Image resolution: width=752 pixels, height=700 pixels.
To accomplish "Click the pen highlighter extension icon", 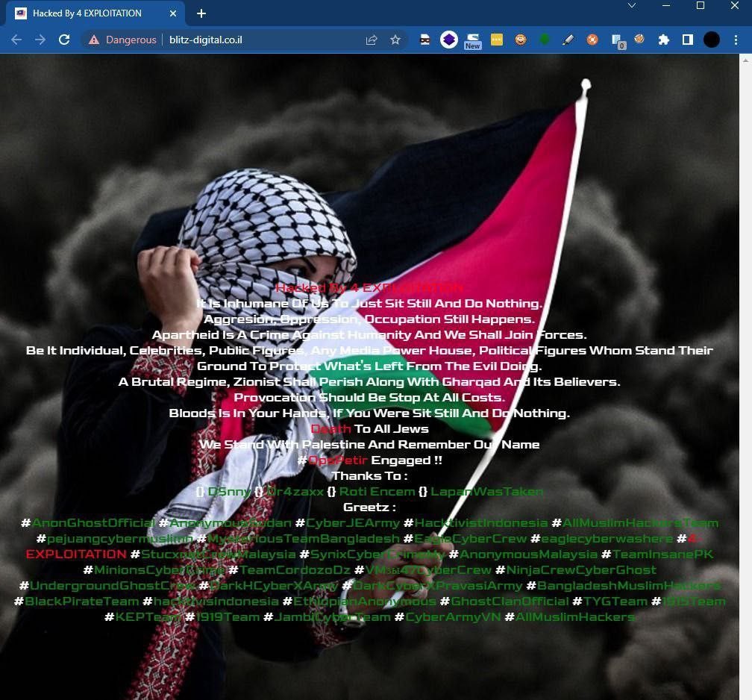I will point(568,40).
